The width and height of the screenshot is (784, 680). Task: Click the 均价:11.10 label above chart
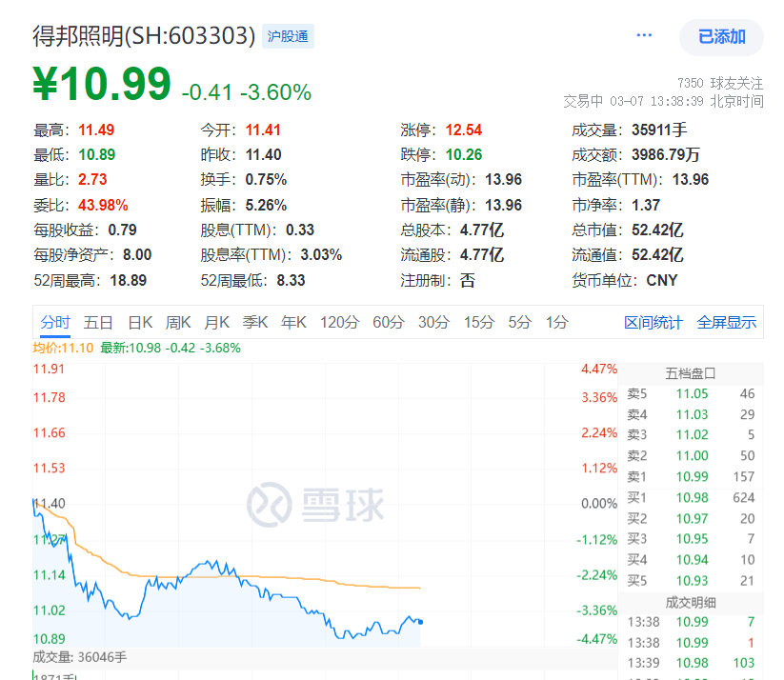point(63,348)
